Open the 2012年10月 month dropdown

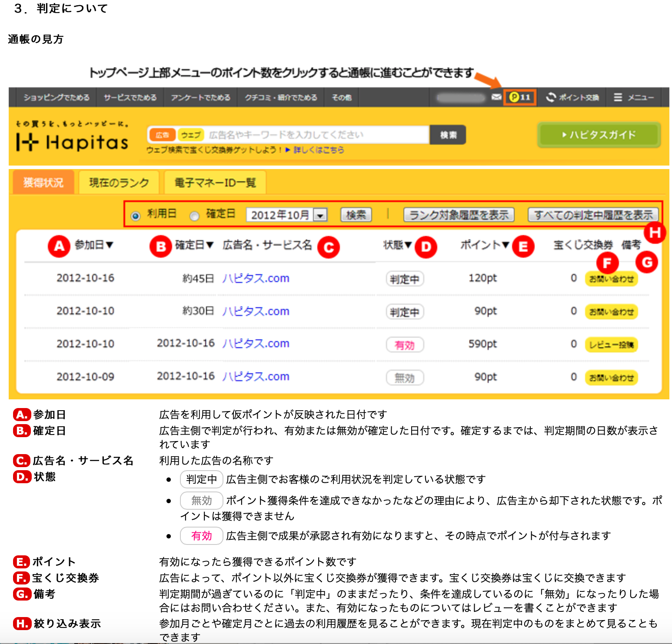click(x=286, y=215)
